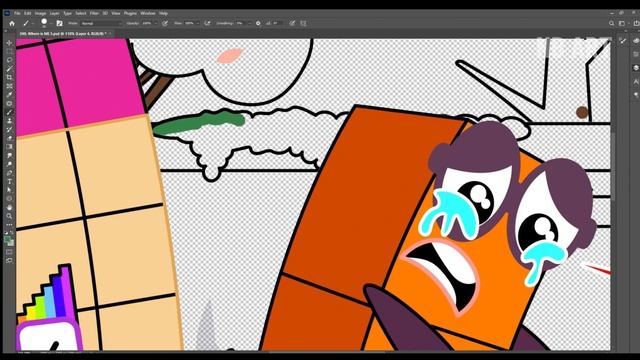
Task: Open the Help menu
Action: tap(163, 13)
